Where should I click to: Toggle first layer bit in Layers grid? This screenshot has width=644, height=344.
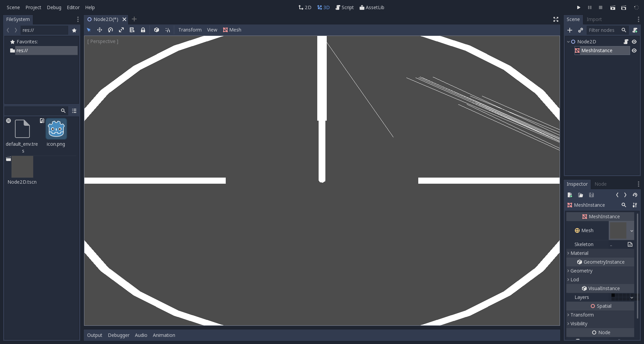pyautogui.click(x=613, y=295)
